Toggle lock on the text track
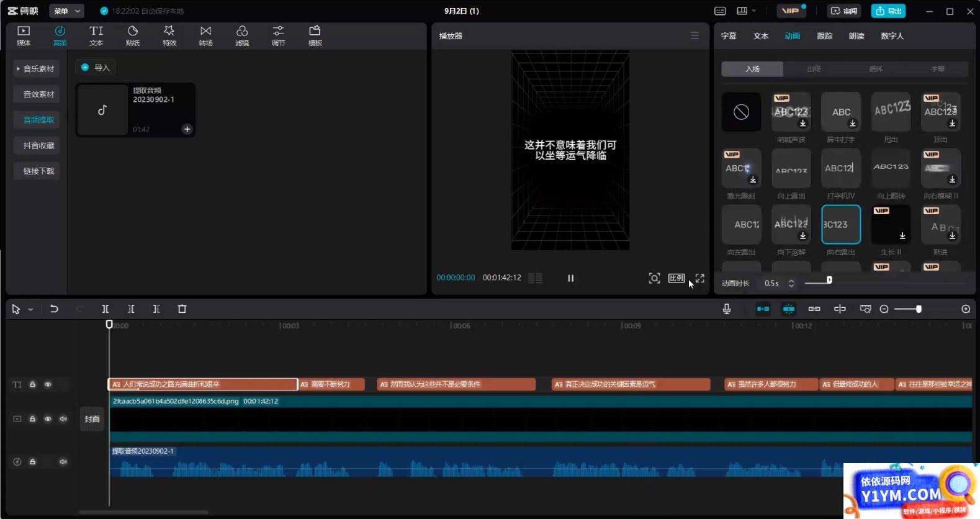Viewport: 980px width, 519px height. click(x=33, y=384)
